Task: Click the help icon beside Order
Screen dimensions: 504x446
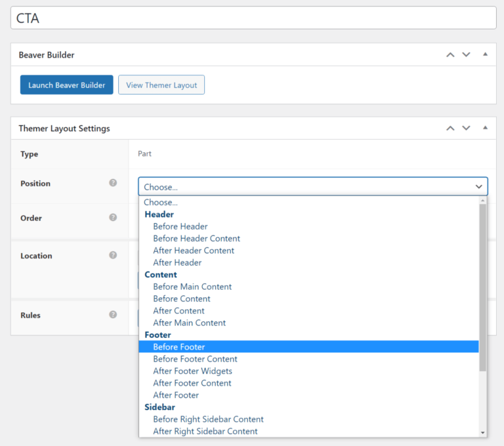Action: [x=113, y=218]
